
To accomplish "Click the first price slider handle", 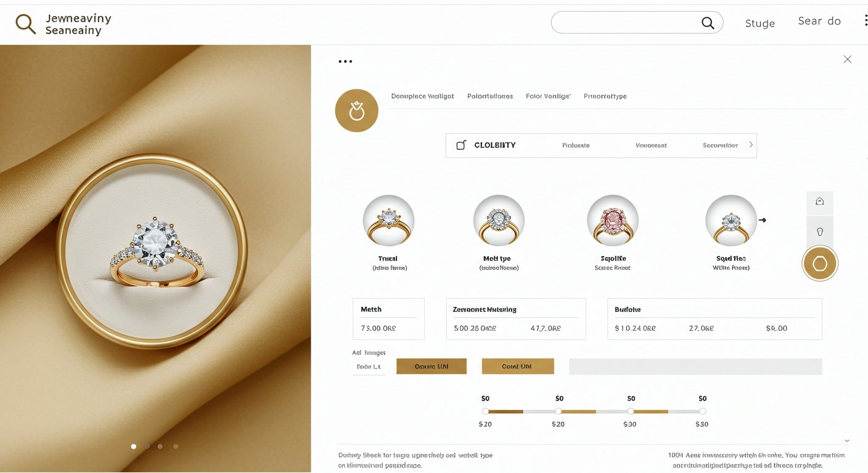I will pos(486,411).
